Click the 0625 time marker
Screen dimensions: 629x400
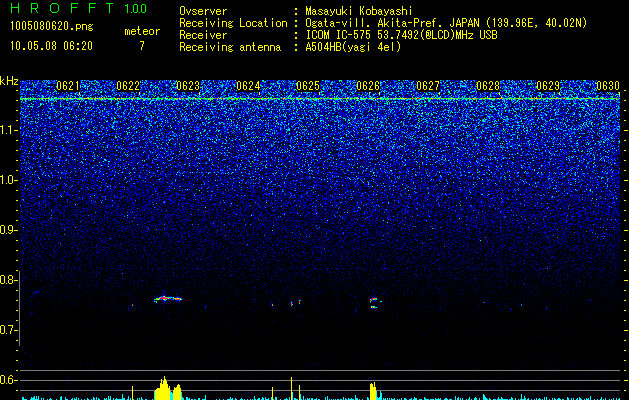(308, 86)
